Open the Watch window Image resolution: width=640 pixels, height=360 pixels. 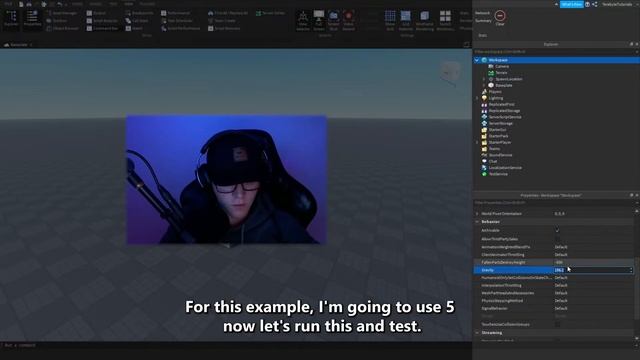(x=134, y=28)
